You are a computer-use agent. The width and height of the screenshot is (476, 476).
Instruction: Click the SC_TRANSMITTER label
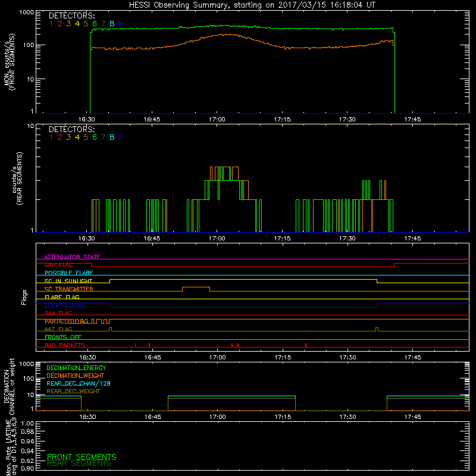click(x=68, y=289)
